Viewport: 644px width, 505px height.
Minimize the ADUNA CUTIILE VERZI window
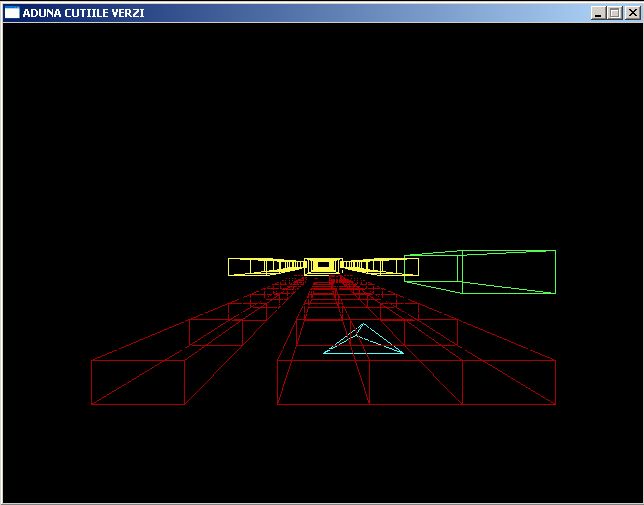[x=598, y=13]
